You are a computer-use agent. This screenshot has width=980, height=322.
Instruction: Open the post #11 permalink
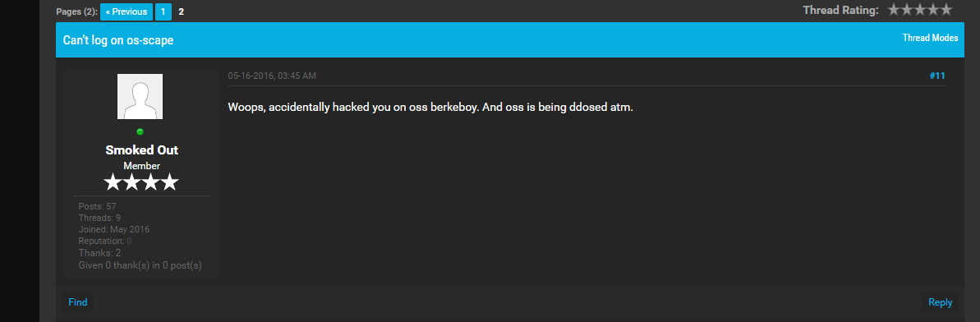[937, 76]
